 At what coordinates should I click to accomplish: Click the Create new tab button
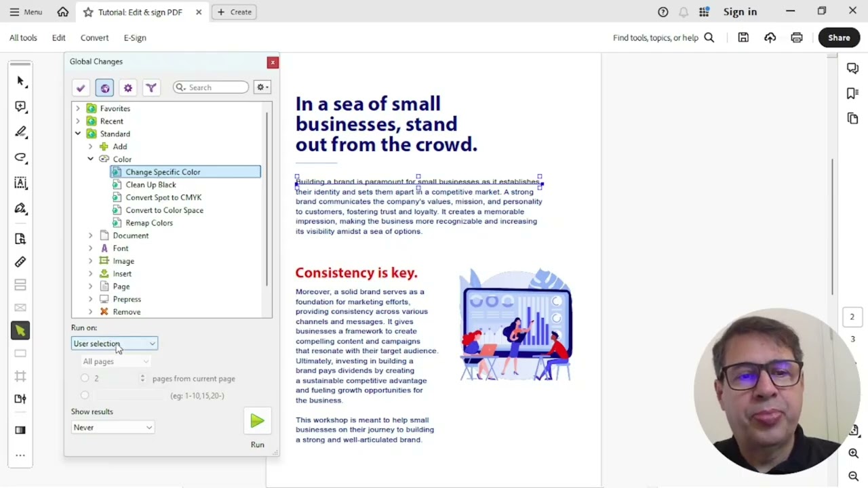click(x=235, y=12)
